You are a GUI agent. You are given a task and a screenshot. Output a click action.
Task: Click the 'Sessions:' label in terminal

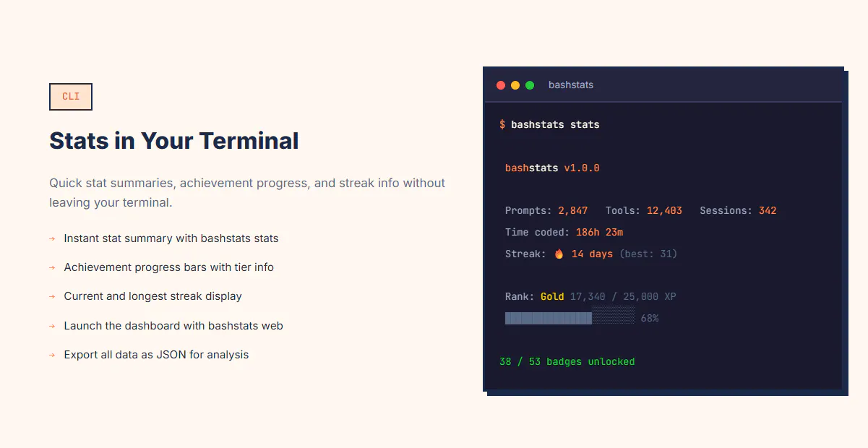tap(726, 210)
